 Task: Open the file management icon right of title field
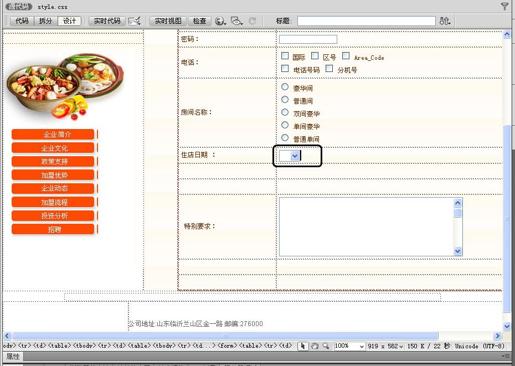(x=445, y=21)
